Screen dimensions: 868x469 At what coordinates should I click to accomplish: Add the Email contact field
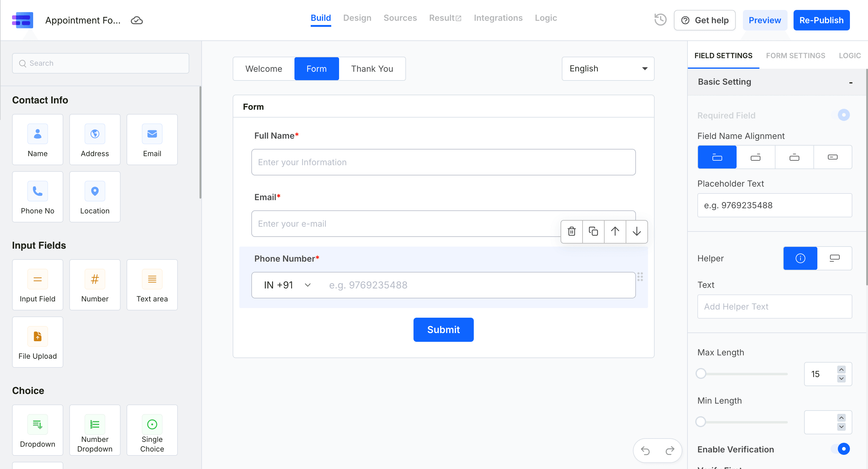tap(152, 140)
